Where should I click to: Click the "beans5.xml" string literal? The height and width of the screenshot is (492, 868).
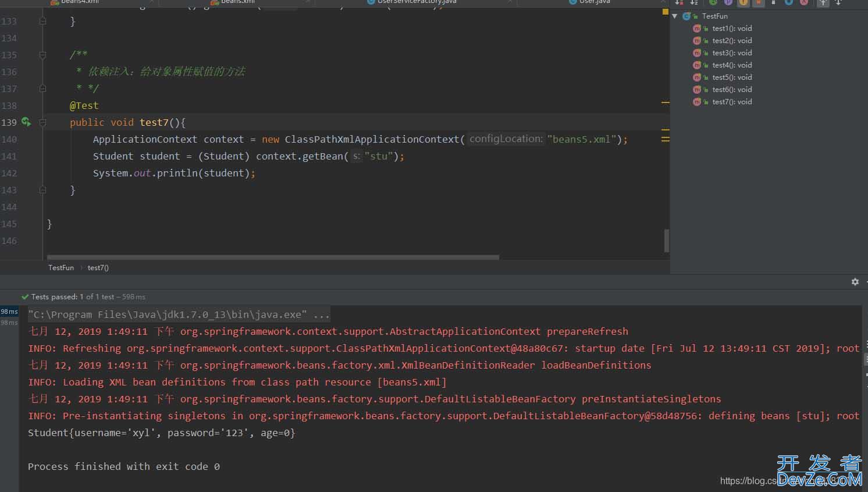582,139
